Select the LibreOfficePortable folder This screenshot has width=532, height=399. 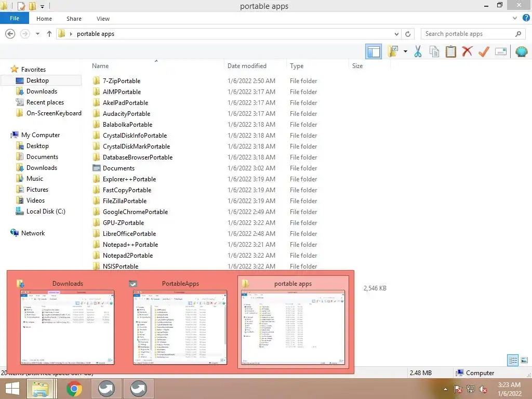129,233
